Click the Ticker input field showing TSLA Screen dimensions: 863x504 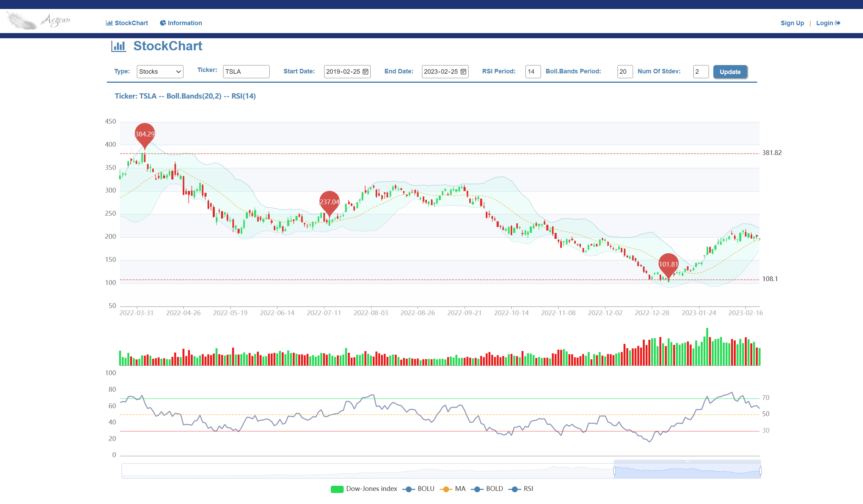point(245,71)
